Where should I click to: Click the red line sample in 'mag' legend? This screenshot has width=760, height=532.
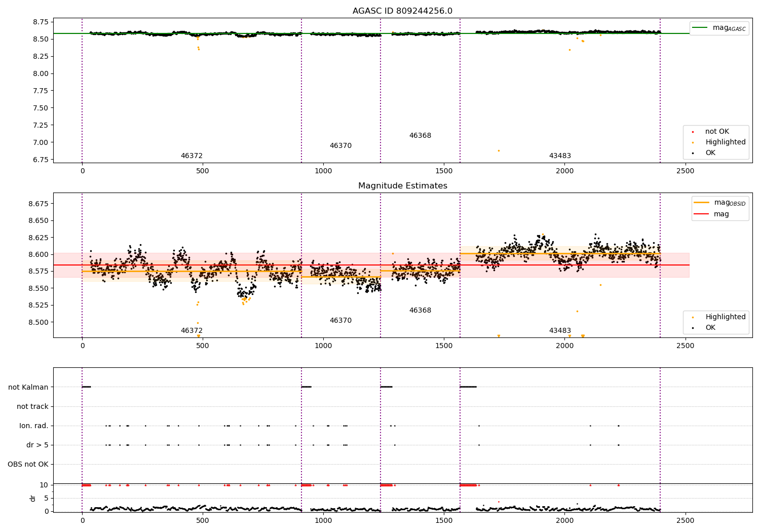(x=702, y=214)
